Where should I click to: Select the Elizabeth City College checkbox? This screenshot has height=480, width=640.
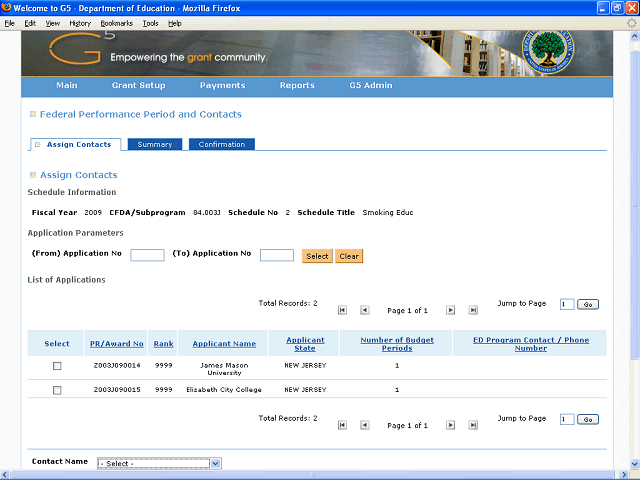coord(57,390)
